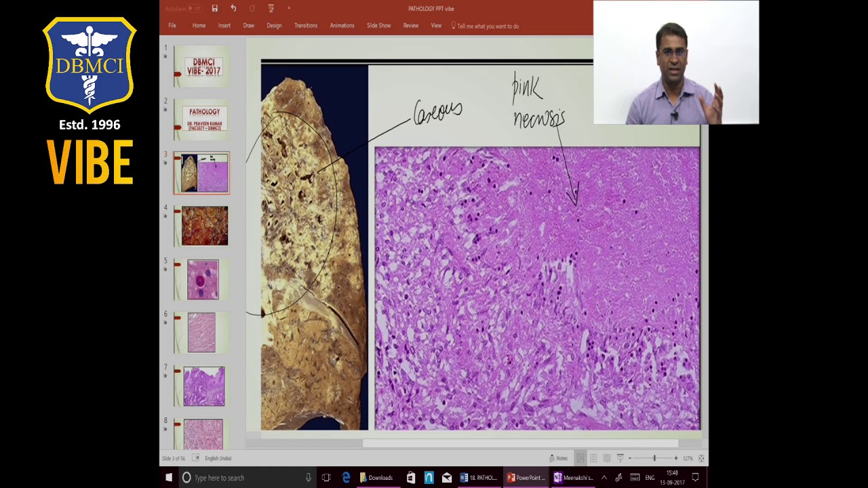Start Slide Show from status bar icon
868x488 pixels.
(620, 458)
